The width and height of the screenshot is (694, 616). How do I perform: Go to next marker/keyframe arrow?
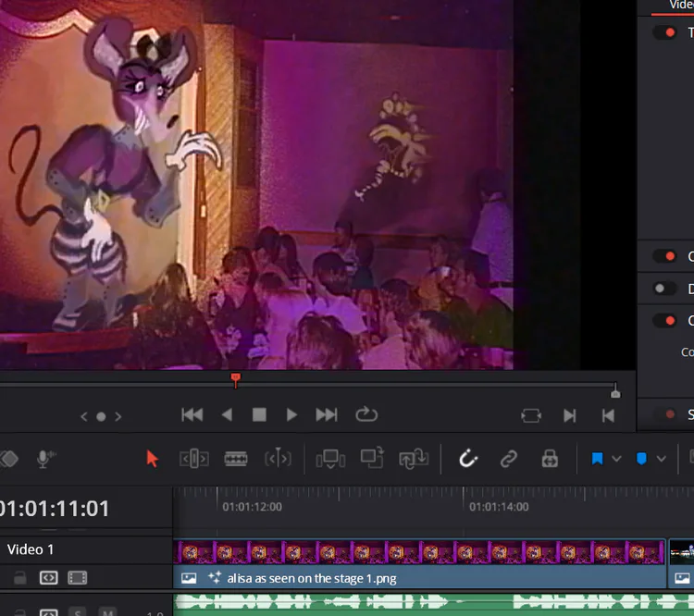coord(118,417)
